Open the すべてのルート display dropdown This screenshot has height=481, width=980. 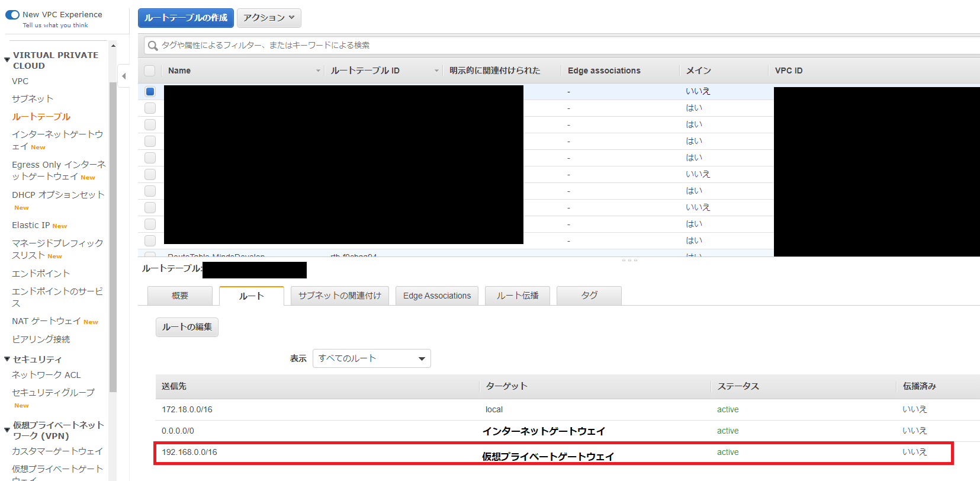pos(371,358)
